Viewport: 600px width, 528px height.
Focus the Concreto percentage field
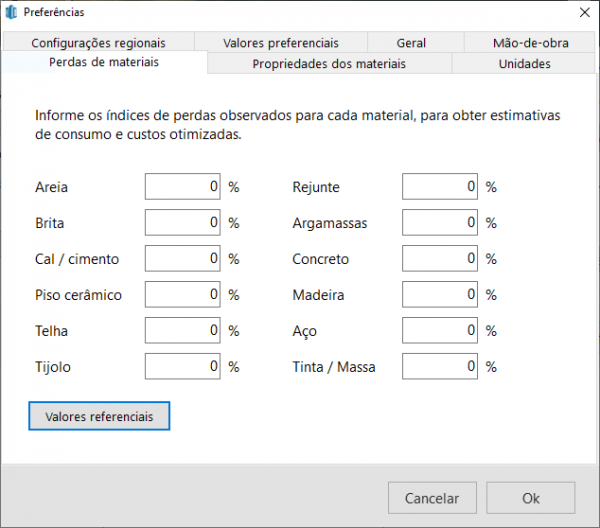(441, 259)
